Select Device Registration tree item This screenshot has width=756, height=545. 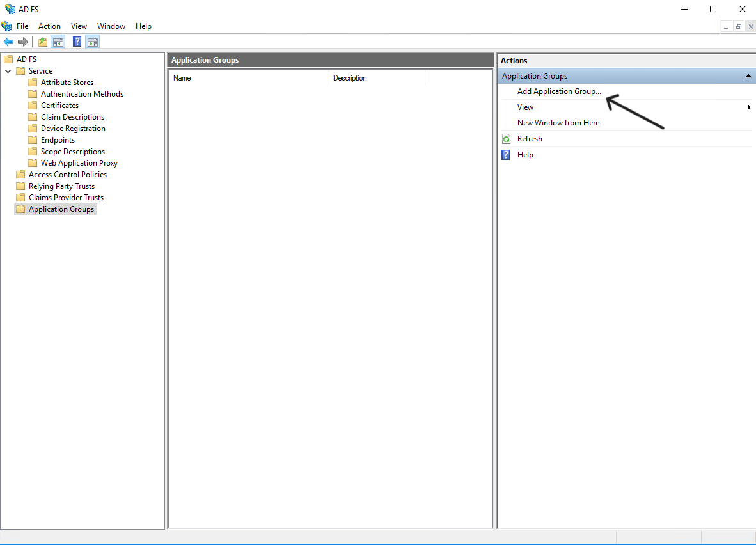click(x=74, y=129)
